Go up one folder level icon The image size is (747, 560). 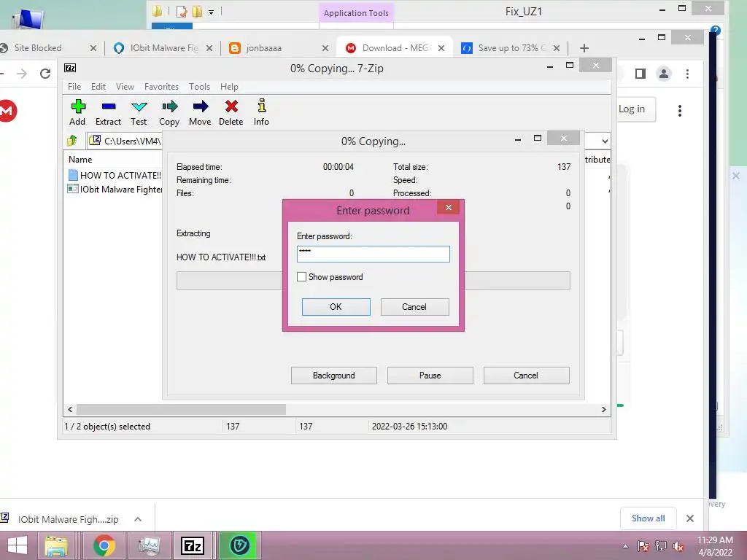72,141
